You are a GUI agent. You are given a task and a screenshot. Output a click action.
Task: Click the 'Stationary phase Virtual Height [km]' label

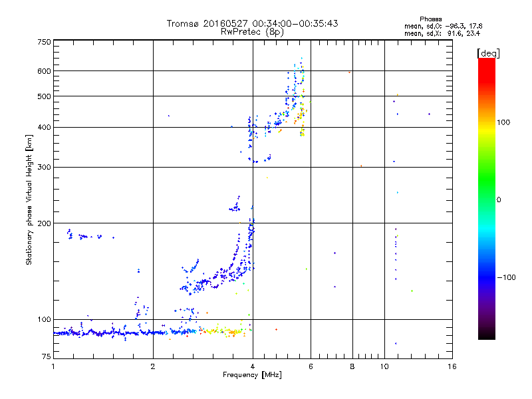[x=29, y=199]
